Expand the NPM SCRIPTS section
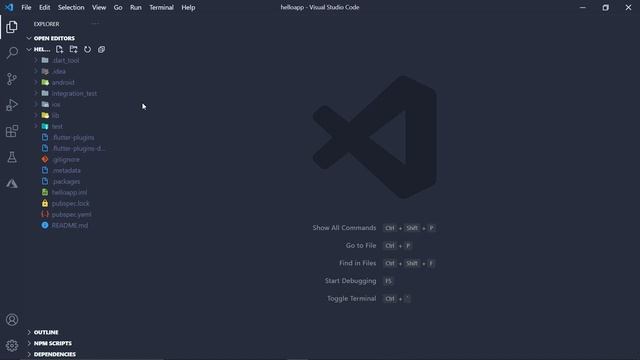The image size is (640, 360). pos(29,343)
